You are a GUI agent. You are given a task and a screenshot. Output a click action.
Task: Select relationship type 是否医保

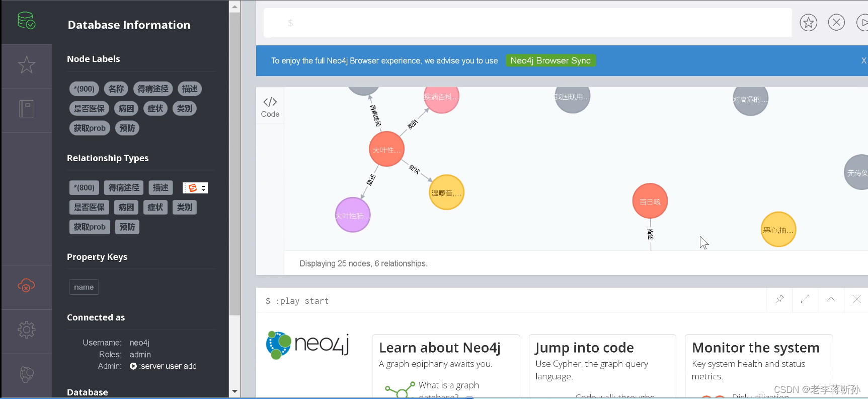point(89,207)
